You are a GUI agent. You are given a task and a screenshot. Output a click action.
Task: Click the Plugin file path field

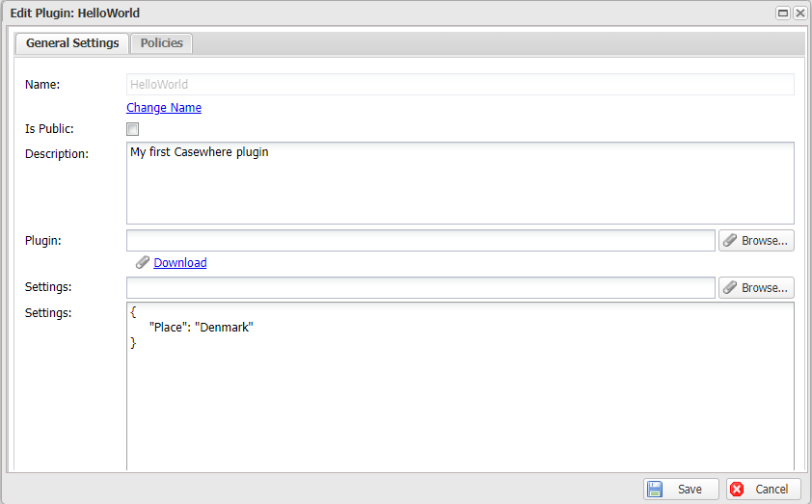coord(420,240)
